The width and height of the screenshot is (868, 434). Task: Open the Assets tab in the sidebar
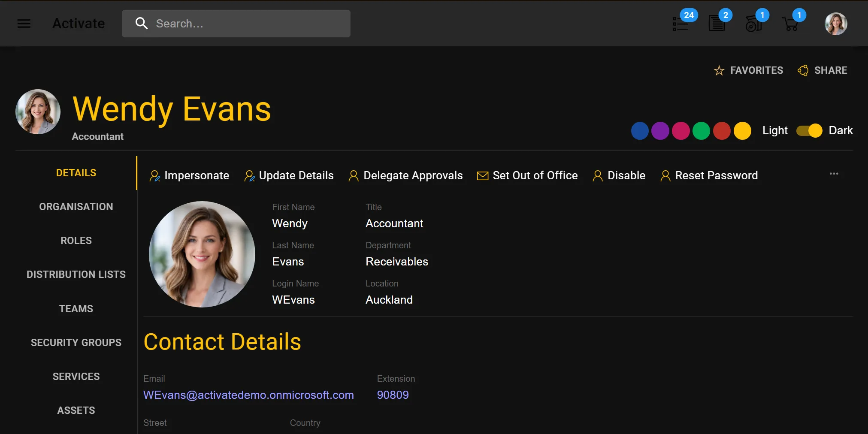tap(76, 410)
